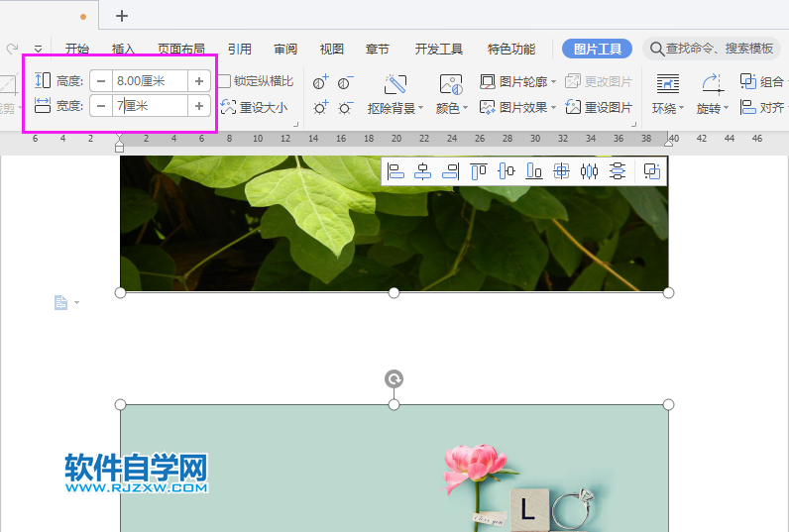Switch to the 开发工具 tab

pyautogui.click(x=439, y=49)
